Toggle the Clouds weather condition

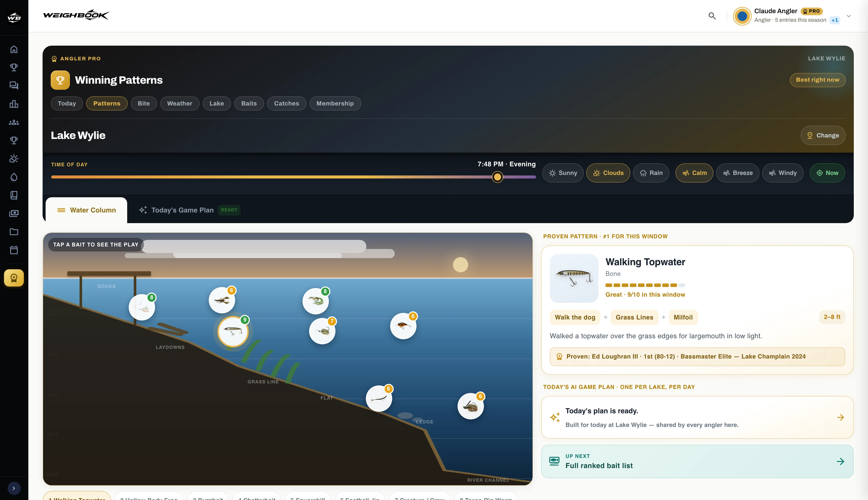(x=608, y=173)
